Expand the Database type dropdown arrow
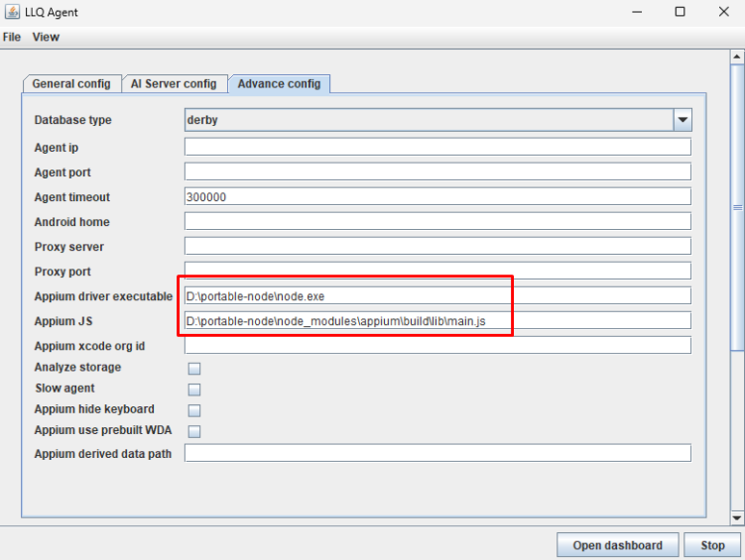 tap(682, 120)
